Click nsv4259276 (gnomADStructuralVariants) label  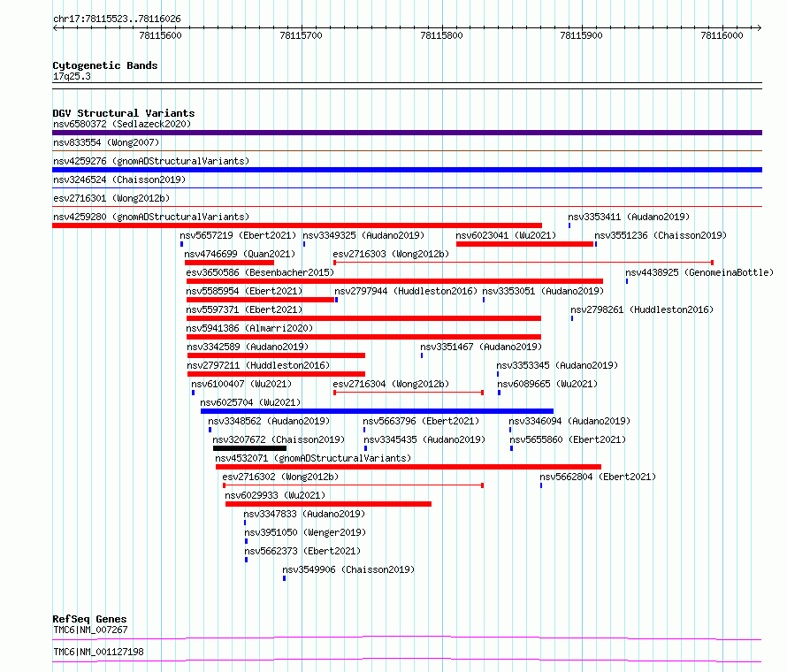click(x=151, y=161)
